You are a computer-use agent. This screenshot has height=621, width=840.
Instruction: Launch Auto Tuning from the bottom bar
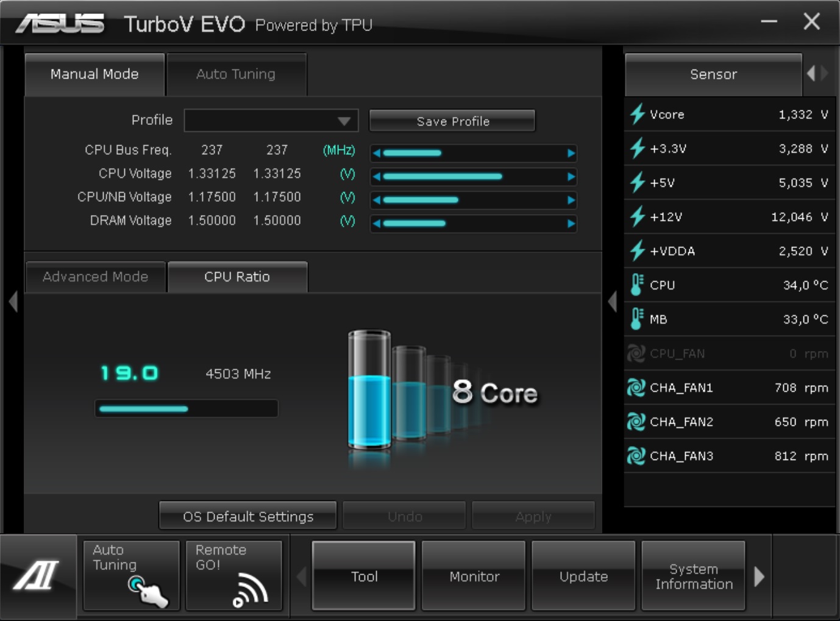point(131,575)
